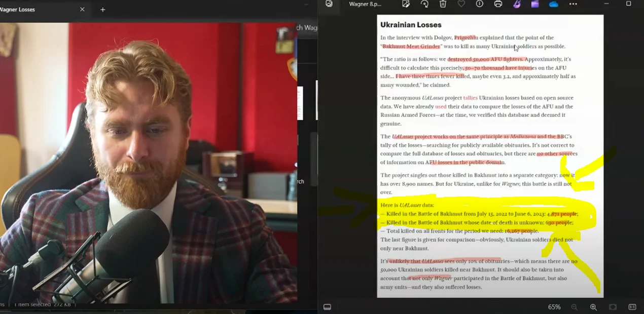Open a new browser tab with plus
Viewport: 644px width, 314px height.
102,10
